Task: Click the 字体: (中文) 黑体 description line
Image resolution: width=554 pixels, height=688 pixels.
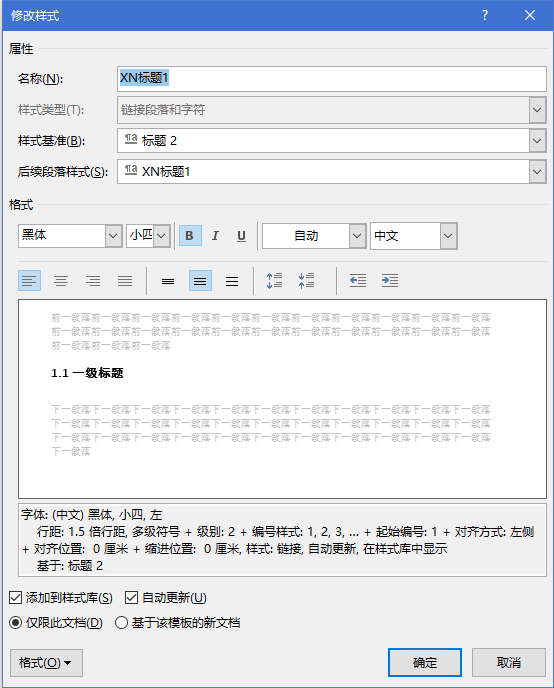Action: 92,515
